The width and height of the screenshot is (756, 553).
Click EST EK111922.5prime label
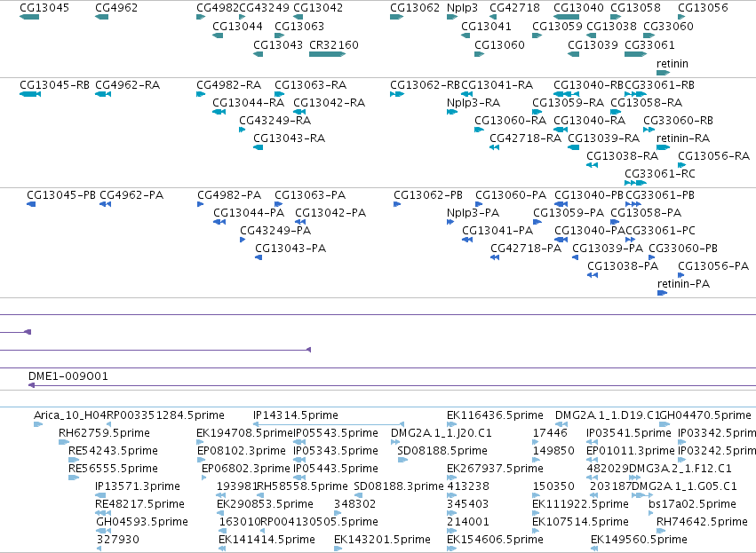tap(580, 504)
